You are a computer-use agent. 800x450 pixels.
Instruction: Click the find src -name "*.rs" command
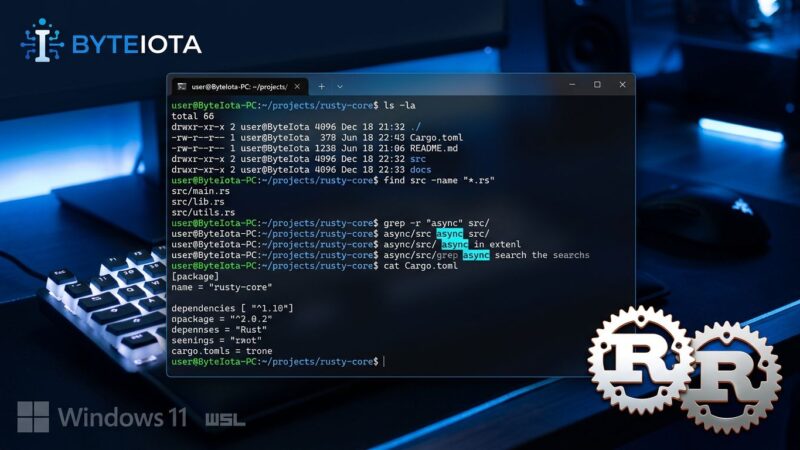[439, 181]
